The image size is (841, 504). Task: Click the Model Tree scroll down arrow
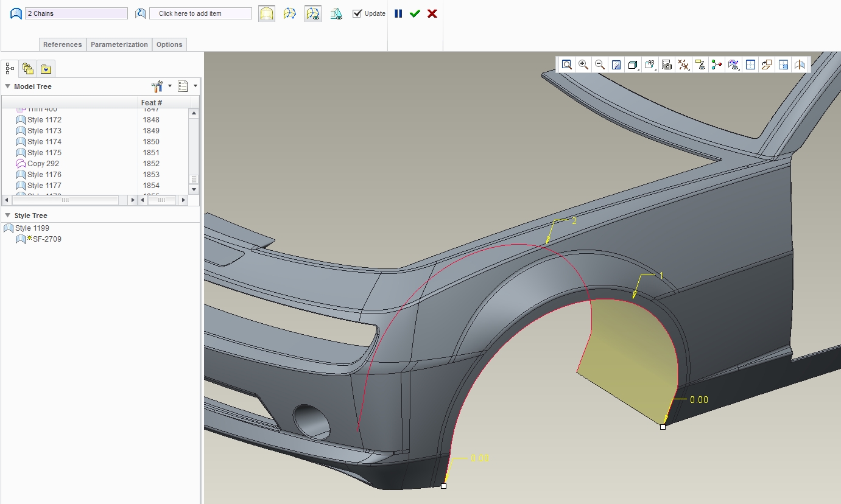coord(194,189)
